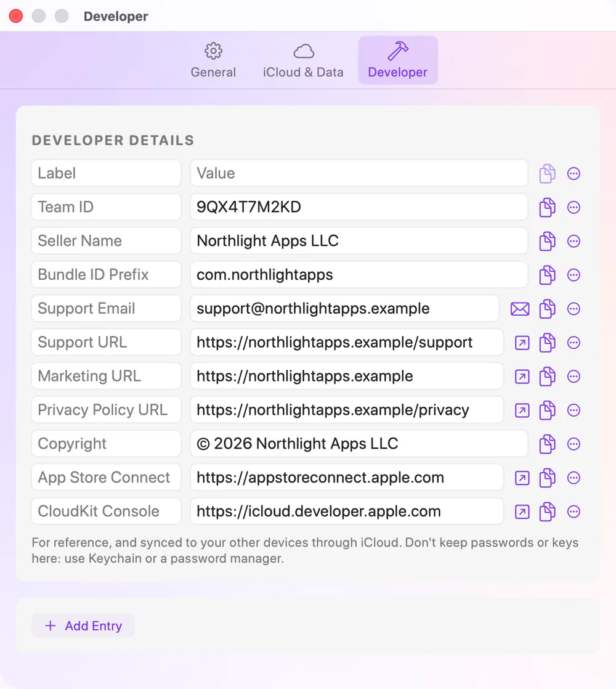Edit the com.northlightapps value field
Viewport: 616px width, 689px height.
tap(359, 275)
